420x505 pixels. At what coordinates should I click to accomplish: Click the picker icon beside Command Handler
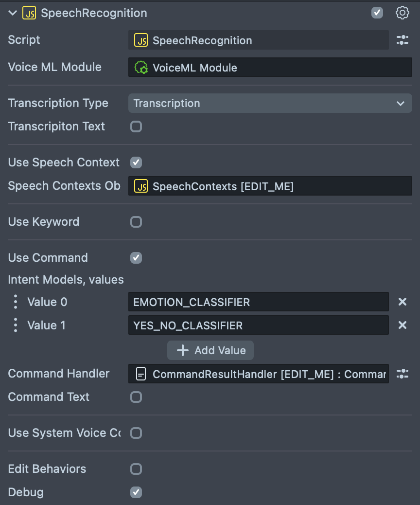tap(402, 374)
